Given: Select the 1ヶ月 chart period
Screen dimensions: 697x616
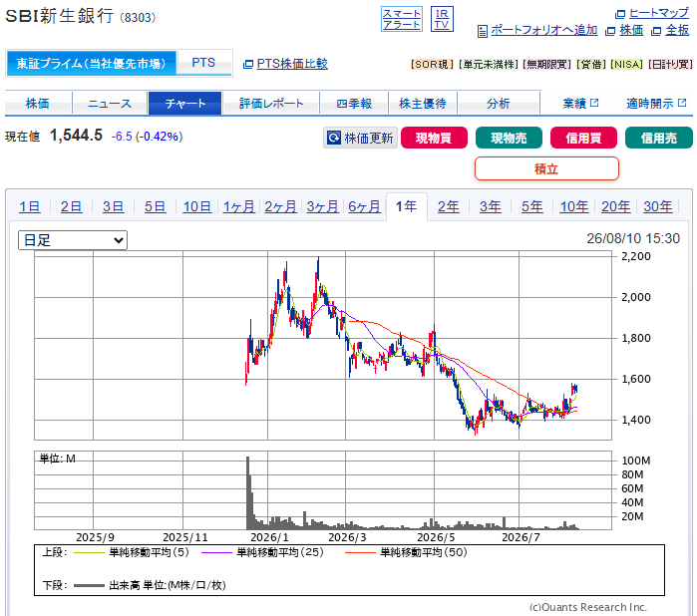Looking at the screenshot, I should click(x=238, y=206).
